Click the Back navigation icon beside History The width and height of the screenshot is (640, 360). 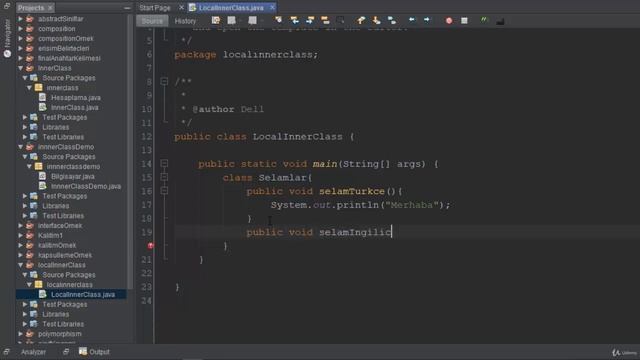click(x=231, y=20)
